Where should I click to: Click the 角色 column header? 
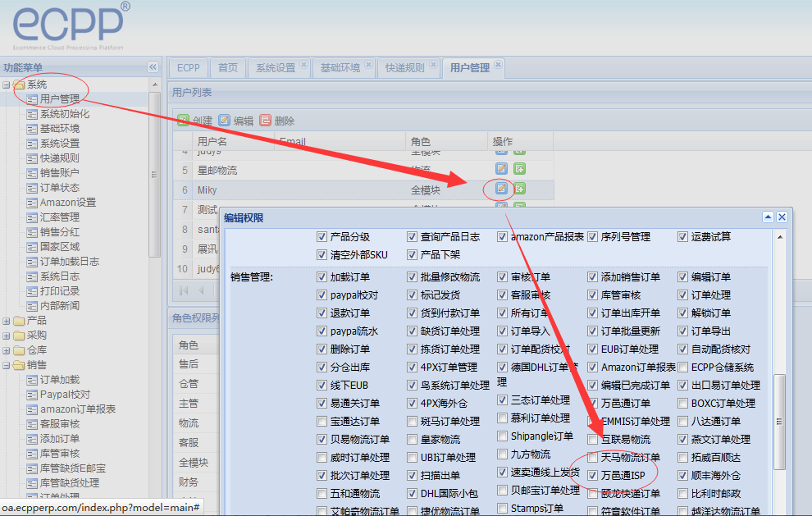point(420,142)
